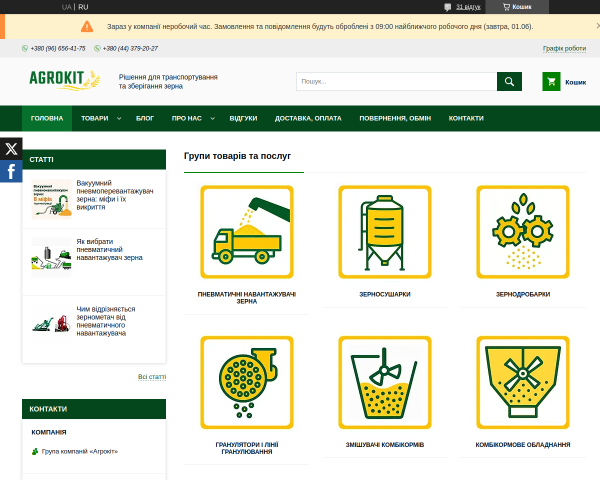This screenshot has height=480, width=600.
Task: Open the Змішувачі комбікормів mixer icon
Action: point(385,382)
